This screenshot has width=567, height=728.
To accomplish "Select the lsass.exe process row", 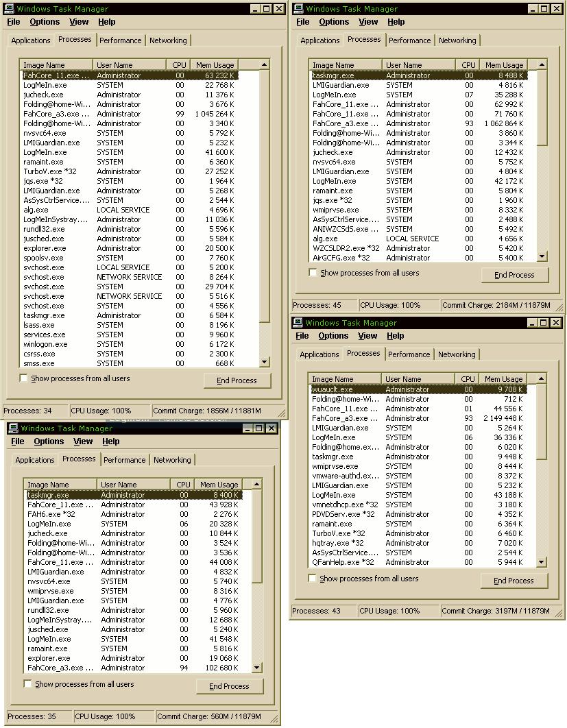I will pos(129,325).
